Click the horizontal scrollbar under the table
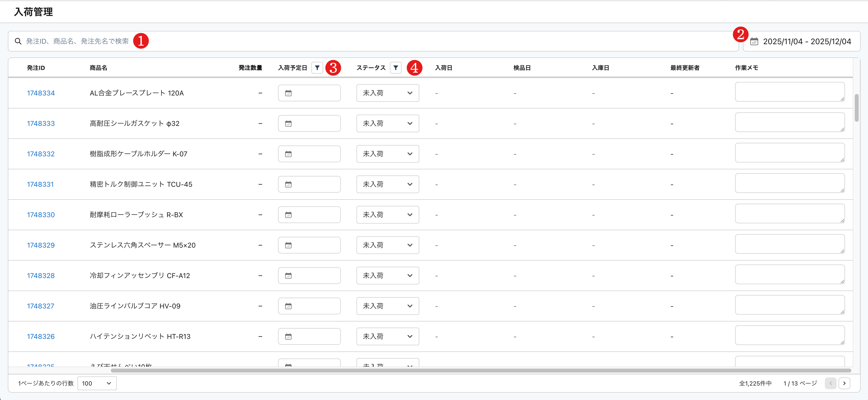 481,371
